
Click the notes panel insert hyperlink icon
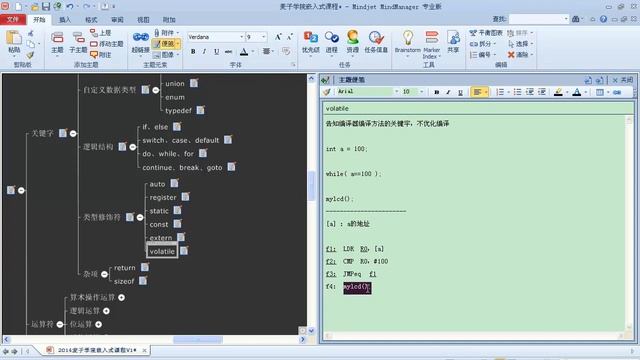(x=617, y=92)
